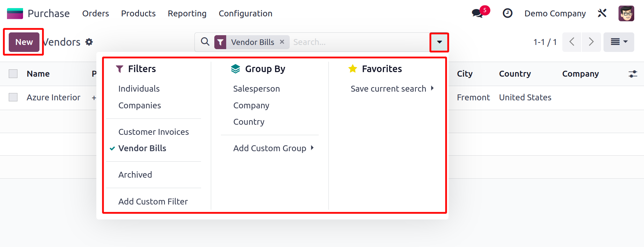Open optional columns adjust icon

click(x=632, y=74)
